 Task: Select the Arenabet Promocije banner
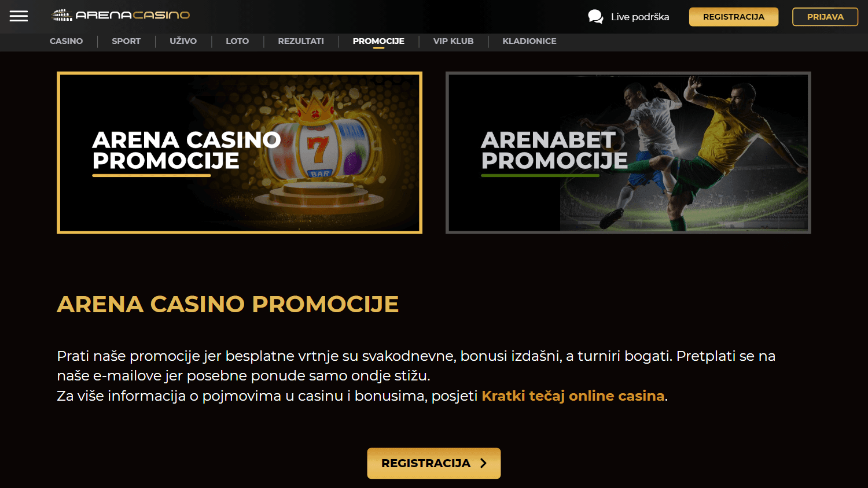(x=628, y=153)
